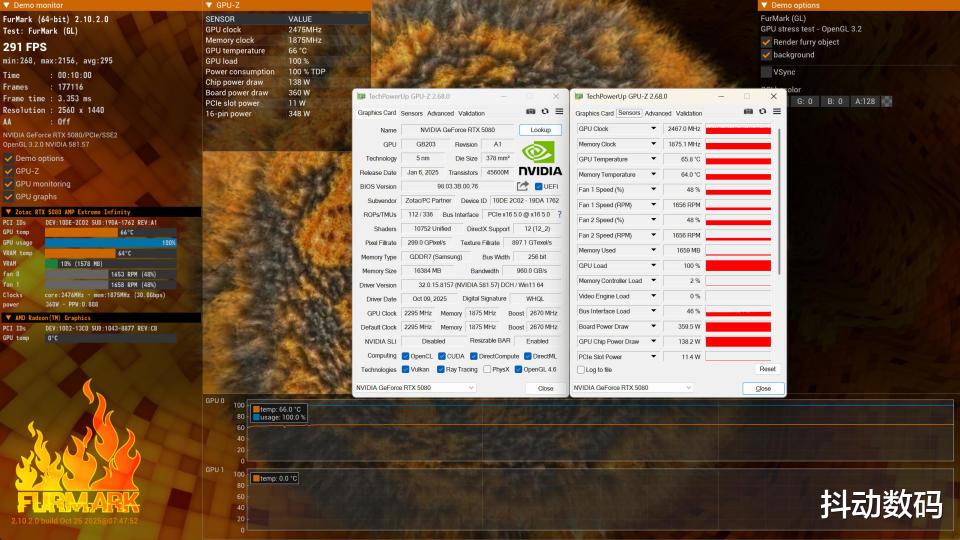
Task: Click Close button in Graphics Card window
Action: coord(546,388)
